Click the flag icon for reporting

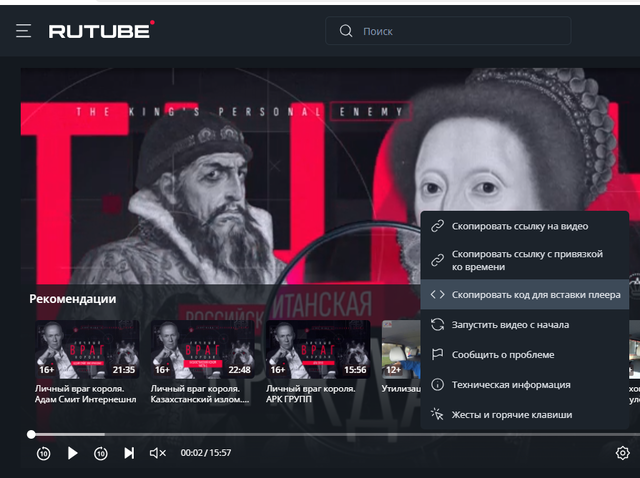[438, 354]
